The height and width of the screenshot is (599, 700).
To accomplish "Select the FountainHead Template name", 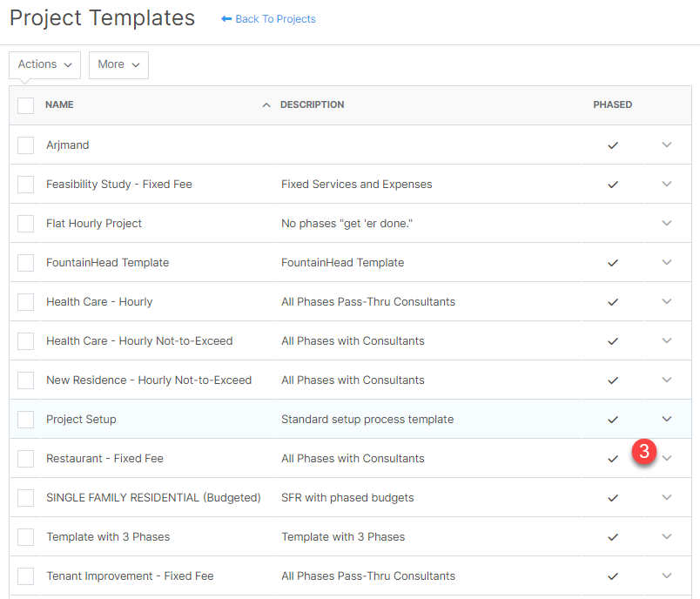I will coord(108,263).
